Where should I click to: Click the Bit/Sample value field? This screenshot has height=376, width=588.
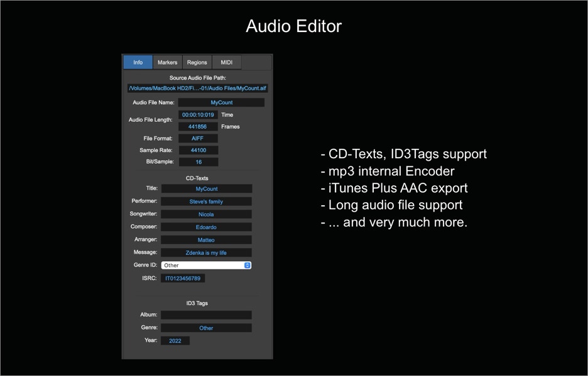click(198, 162)
